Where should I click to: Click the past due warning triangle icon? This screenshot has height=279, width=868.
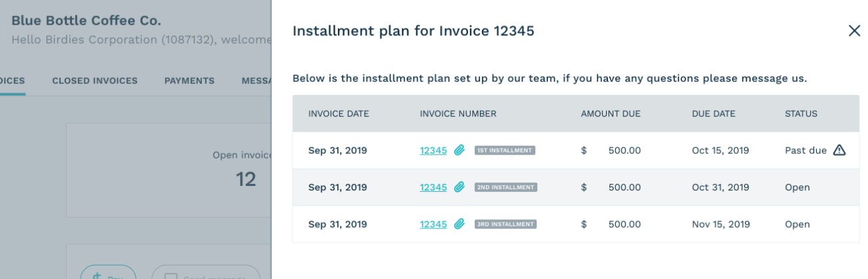point(839,150)
